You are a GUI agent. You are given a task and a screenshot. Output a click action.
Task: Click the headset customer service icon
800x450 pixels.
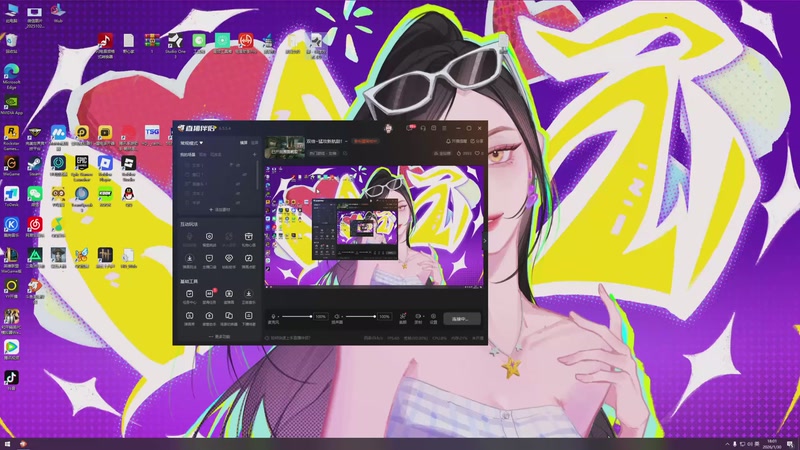[423, 128]
